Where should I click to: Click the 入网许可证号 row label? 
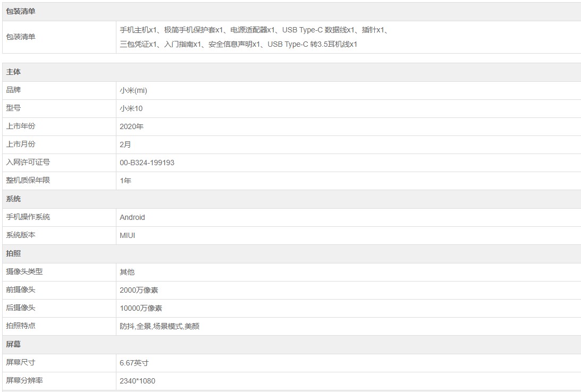28,163
